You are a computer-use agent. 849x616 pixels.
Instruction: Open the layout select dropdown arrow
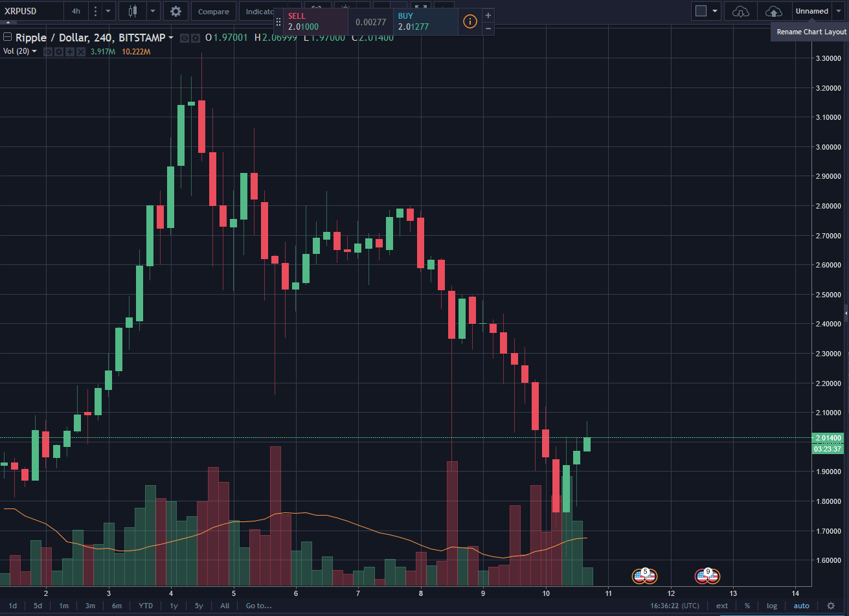(x=715, y=10)
